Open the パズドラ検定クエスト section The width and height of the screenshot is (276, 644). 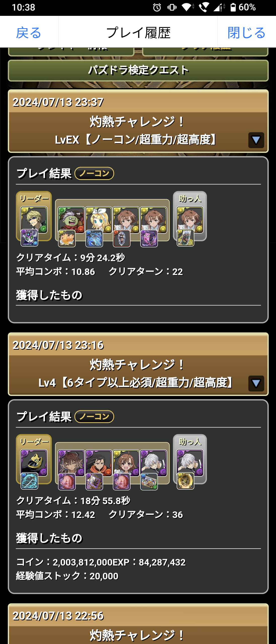pyautogui.click(x=138, y=70)
